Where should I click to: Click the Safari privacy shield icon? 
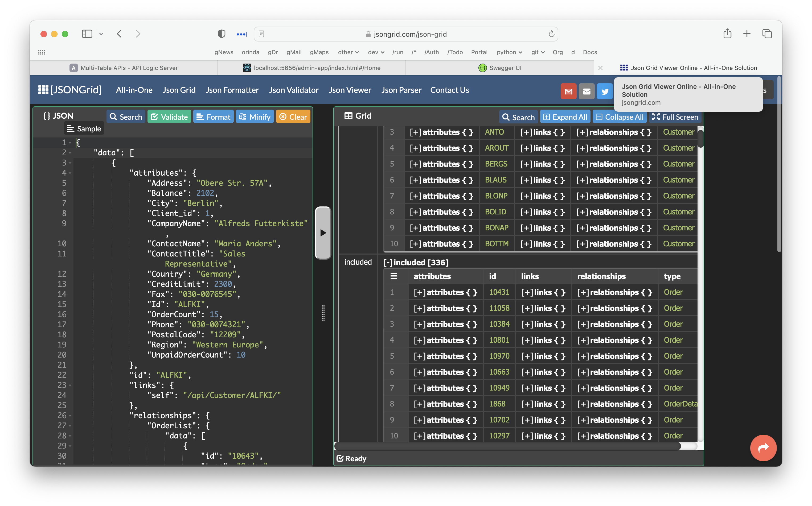[x=221, y=34]
